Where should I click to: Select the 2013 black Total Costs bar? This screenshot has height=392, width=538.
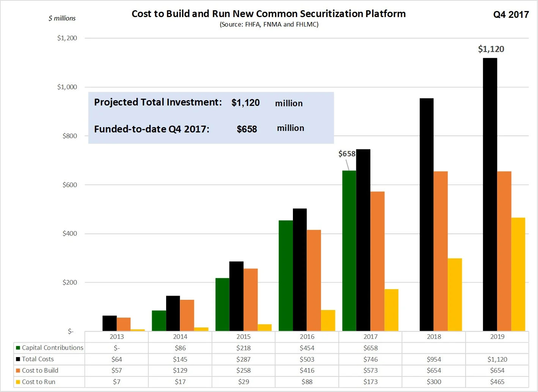point(110,323)
